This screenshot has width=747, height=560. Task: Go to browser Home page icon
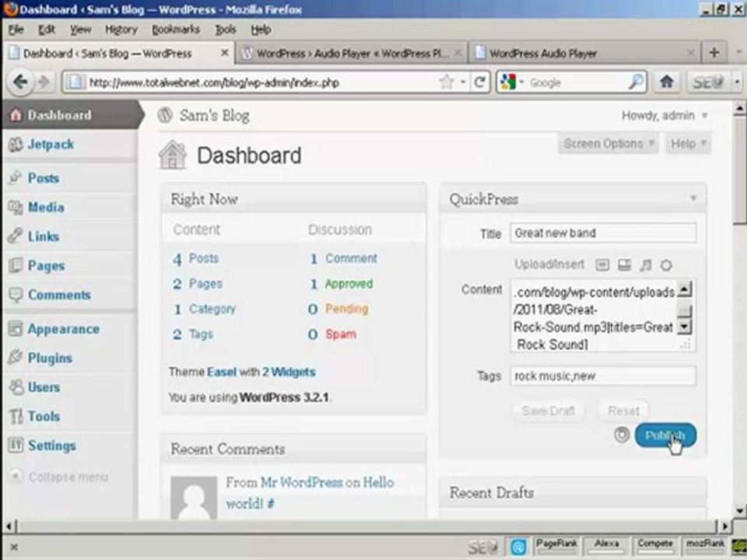[x=667, y=82]
